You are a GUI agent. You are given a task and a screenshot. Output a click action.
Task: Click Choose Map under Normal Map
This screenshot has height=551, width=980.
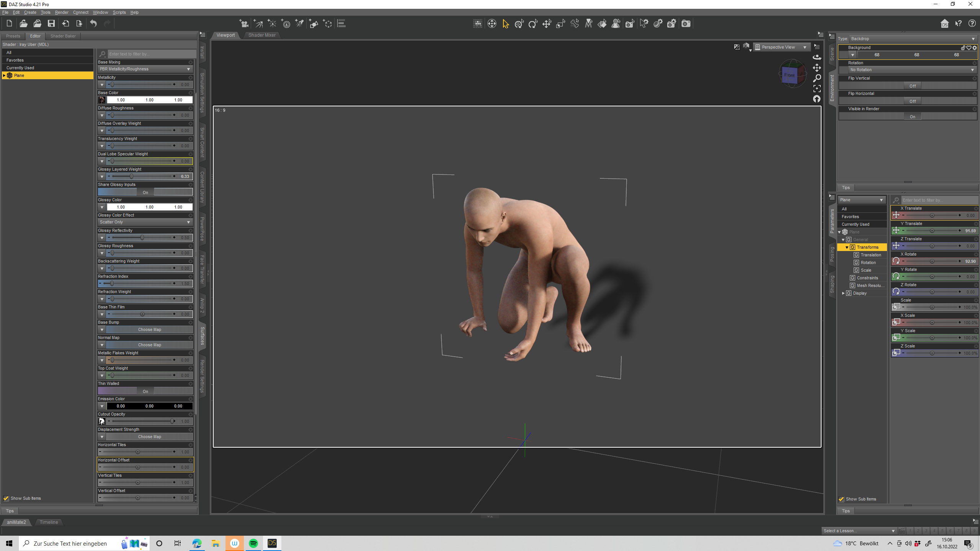(x=149, y=345)
